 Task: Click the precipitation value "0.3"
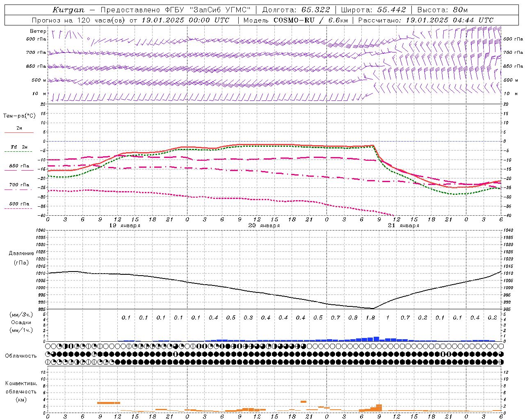coord(248,318)
